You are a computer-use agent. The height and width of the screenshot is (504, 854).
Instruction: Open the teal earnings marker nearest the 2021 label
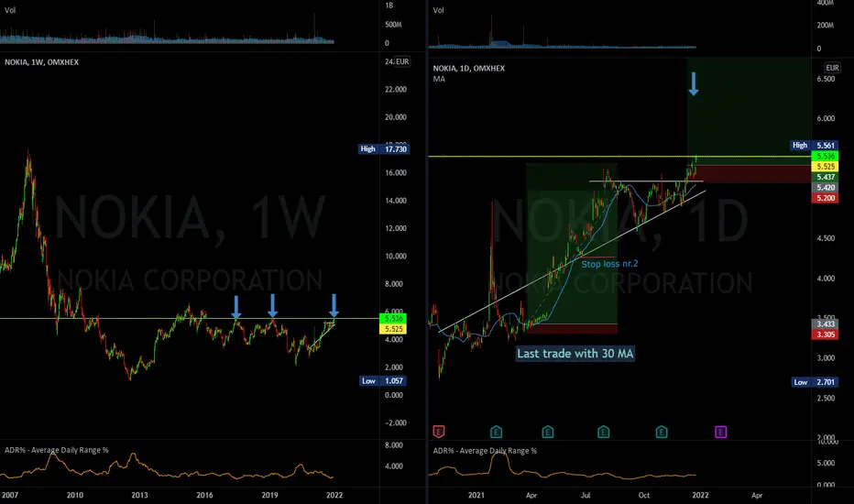pos(496,433)
